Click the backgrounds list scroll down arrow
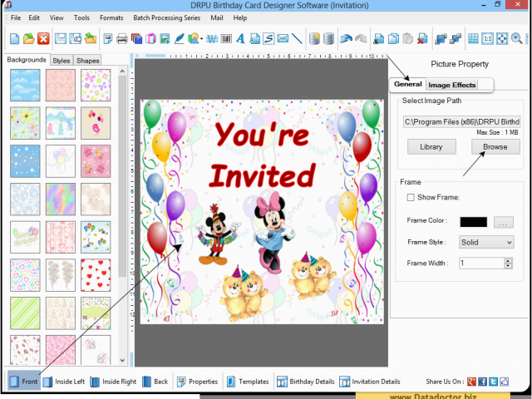Screen dimensions: 532x399 tap(122, 360)
